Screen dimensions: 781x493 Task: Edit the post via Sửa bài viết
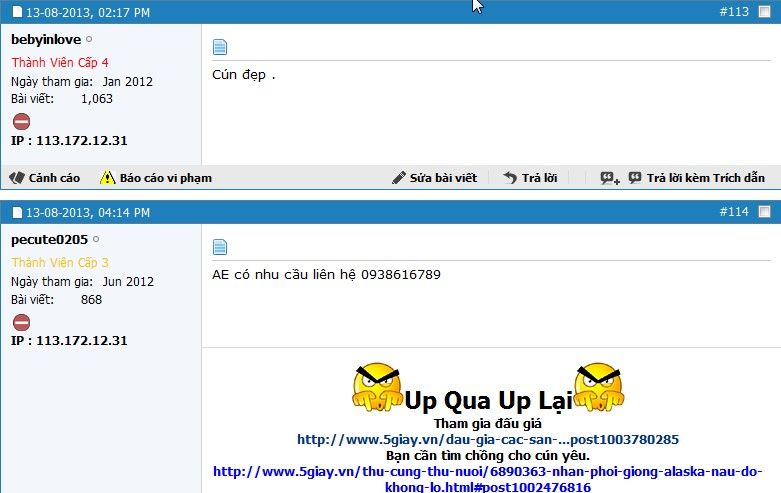click(x=434, y=178)
